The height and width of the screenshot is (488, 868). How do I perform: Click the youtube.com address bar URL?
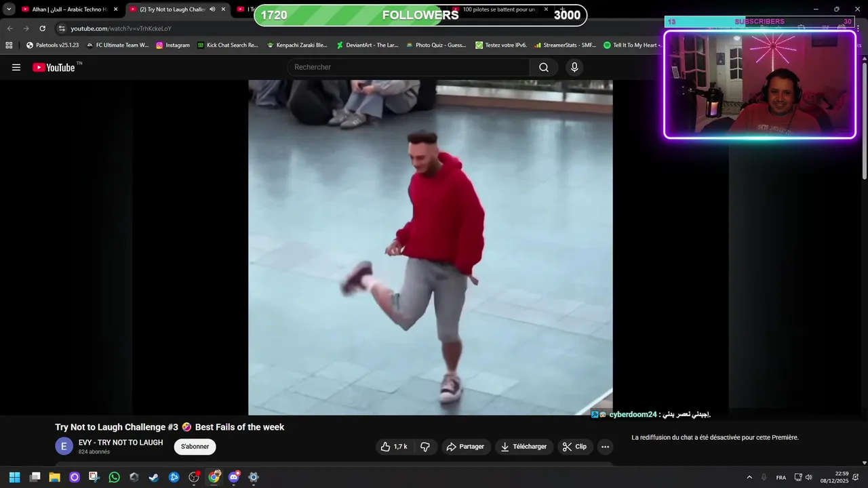[x=121, y=28]
